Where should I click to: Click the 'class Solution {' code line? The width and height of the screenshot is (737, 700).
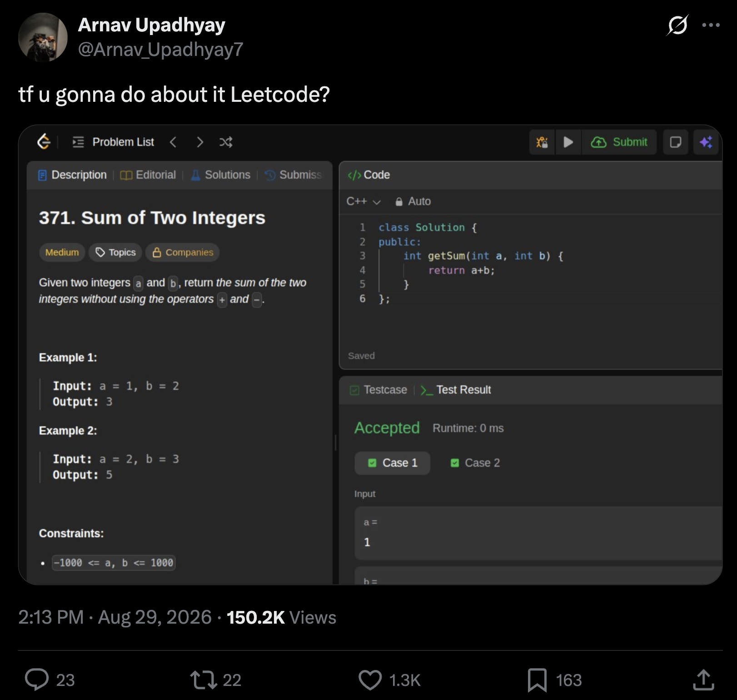(428, 227)
